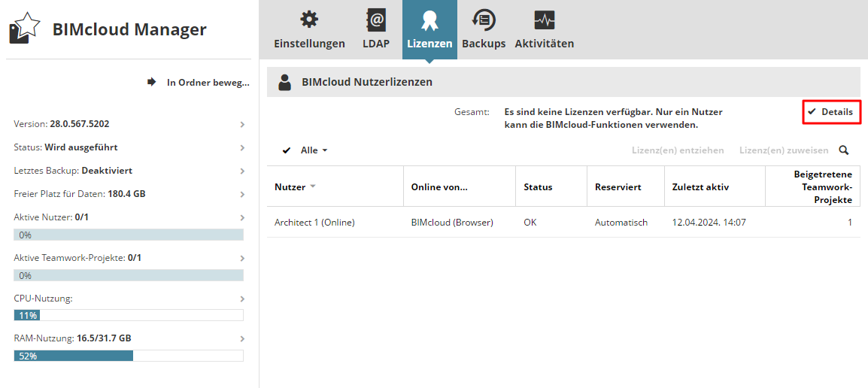
Task: Expand the Version row chevron
Action: 242,125
